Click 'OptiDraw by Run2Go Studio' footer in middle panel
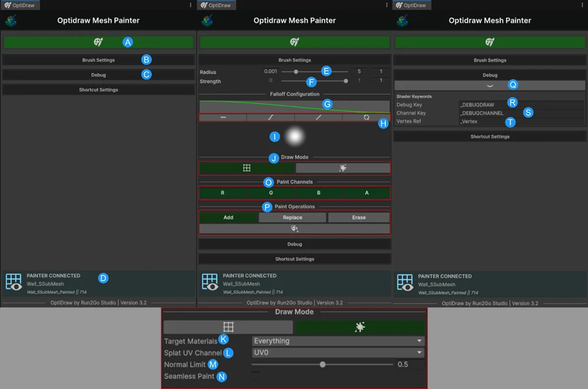Image resolution: width=588 pixels, height=389 pixels. [279, 303]
